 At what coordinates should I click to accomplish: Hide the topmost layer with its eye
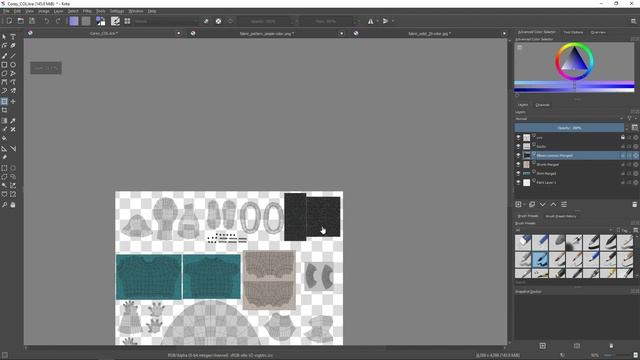point(518,138)
